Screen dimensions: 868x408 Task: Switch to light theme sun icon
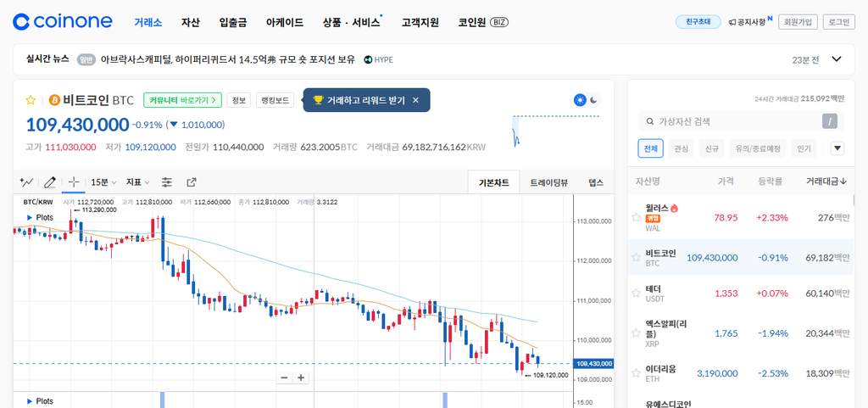[x=580, y=100]
